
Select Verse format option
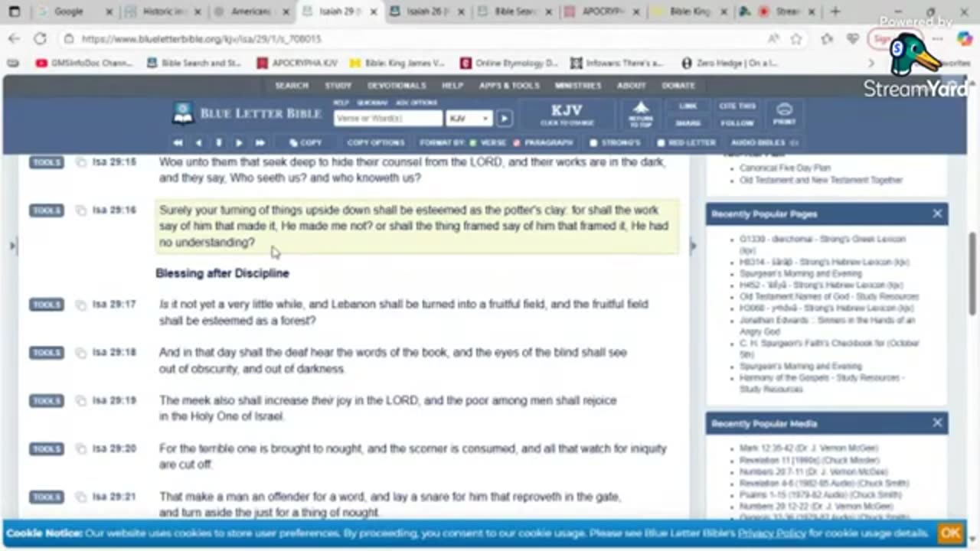(x=488, y=143)
